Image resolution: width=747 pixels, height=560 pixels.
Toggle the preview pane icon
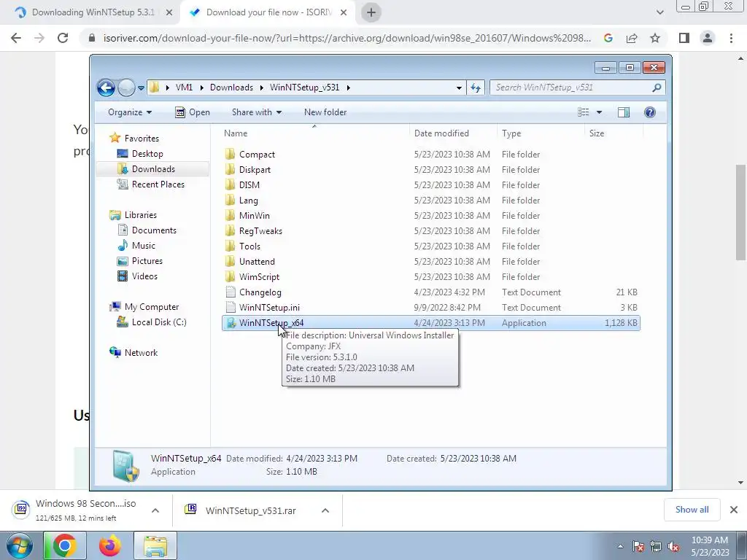[x=624, y=112]
